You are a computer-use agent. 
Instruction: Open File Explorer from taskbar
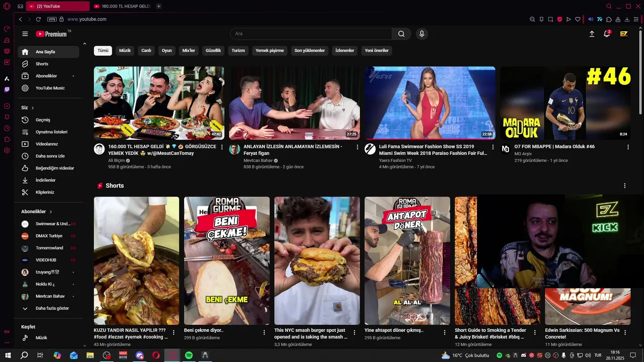[x=90, y=355]
